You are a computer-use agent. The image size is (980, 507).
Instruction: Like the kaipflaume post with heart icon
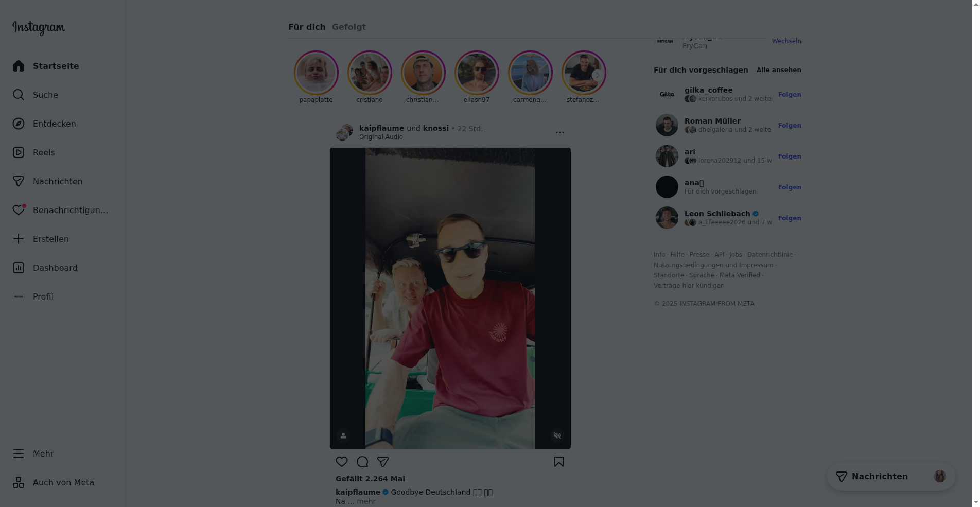click(342, 462)
